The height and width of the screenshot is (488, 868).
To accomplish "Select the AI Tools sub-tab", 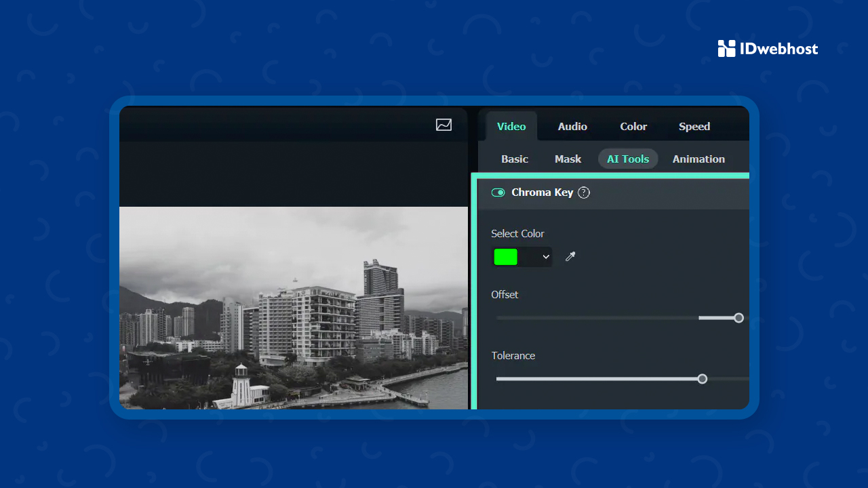I will coord(627,159).
